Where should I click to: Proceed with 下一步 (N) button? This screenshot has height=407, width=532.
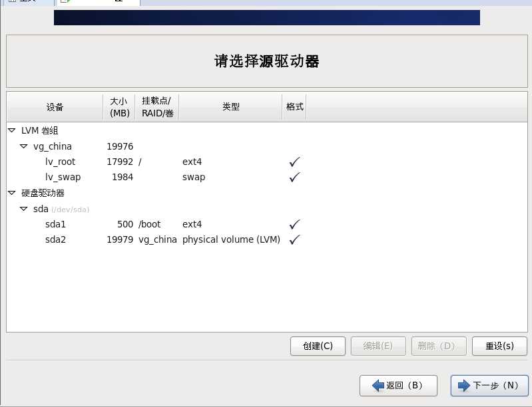[489, 385]
